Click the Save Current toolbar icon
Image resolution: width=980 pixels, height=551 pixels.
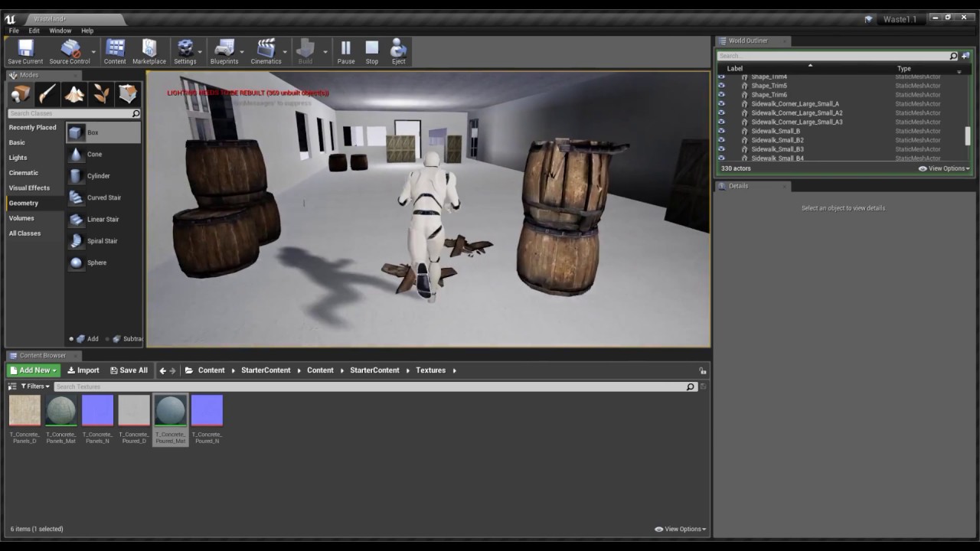pyautogui.click(x=25, y=52)
